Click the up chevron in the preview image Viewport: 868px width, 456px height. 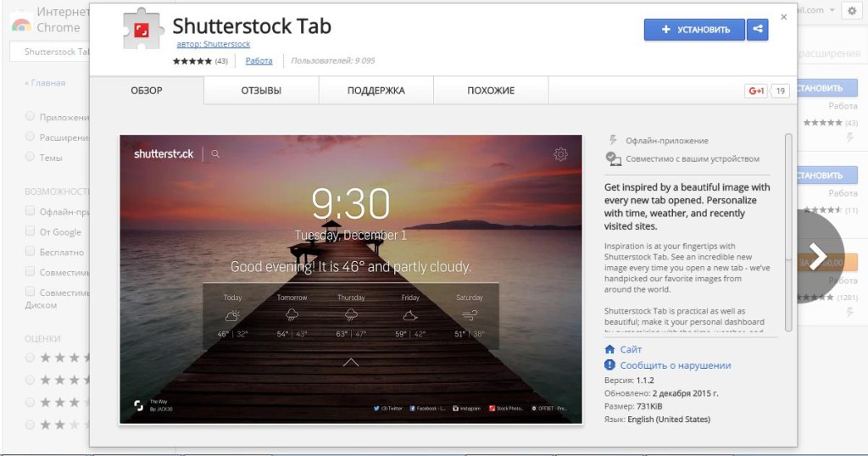[350, 363]
